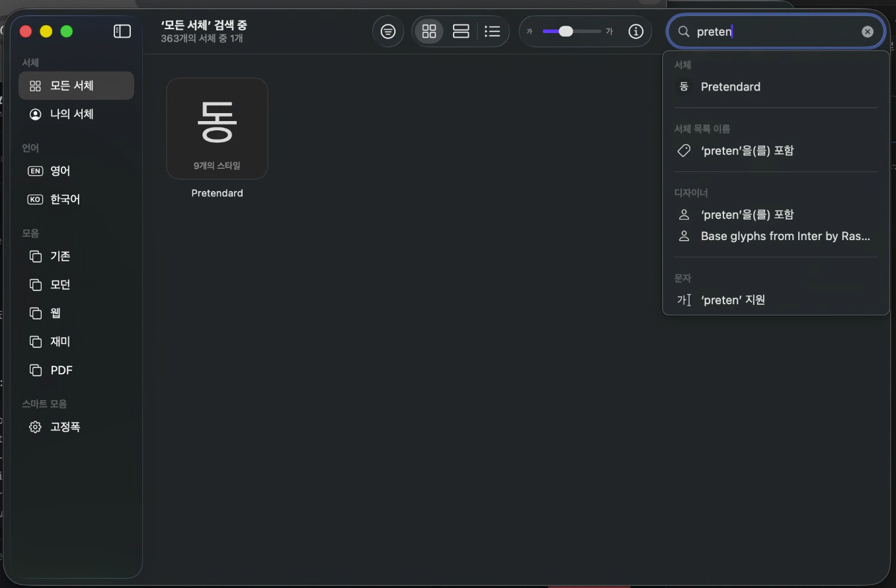This screenshot has width=896, height=588.
Task: Adjust the font preview size slider
Action: (x=567, y=30)
